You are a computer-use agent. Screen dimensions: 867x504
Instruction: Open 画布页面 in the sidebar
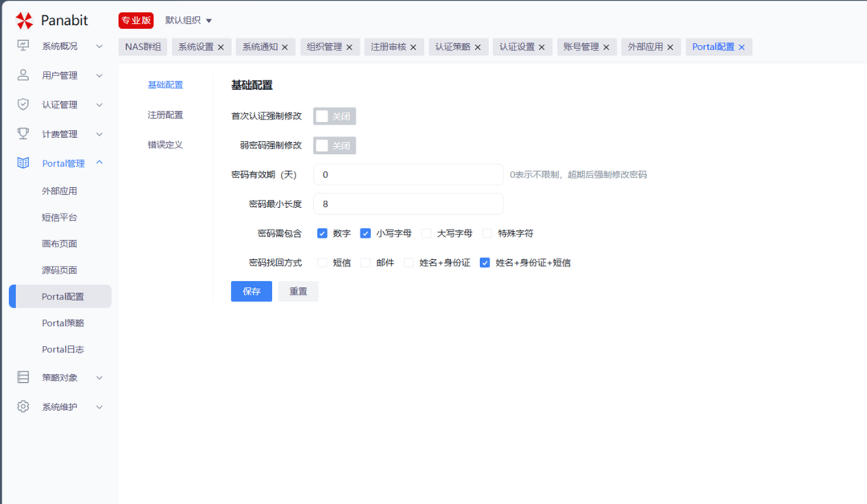click(x=59, y=244)
